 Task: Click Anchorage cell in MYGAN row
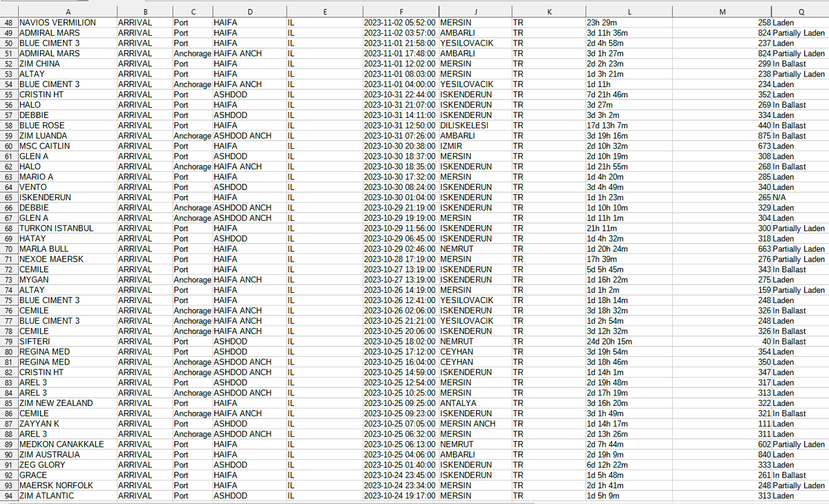192,280
